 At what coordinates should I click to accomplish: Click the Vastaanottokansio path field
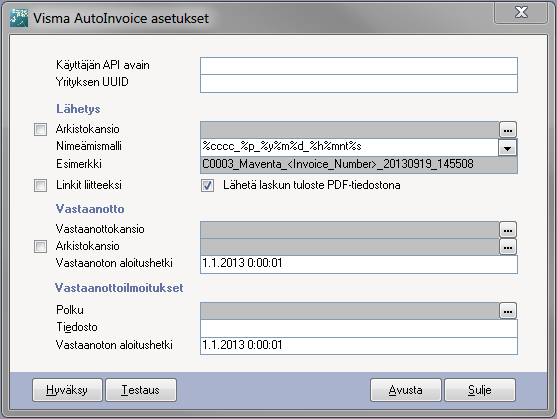[350, 230]
